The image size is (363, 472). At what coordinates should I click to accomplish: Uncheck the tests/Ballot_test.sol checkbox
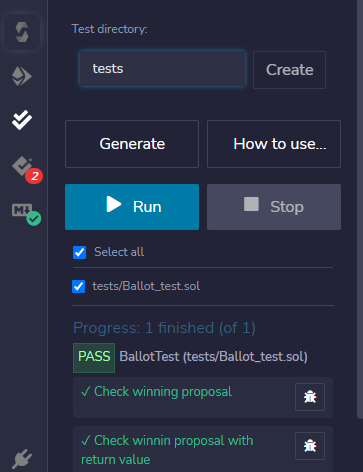(x=79, y=286)
